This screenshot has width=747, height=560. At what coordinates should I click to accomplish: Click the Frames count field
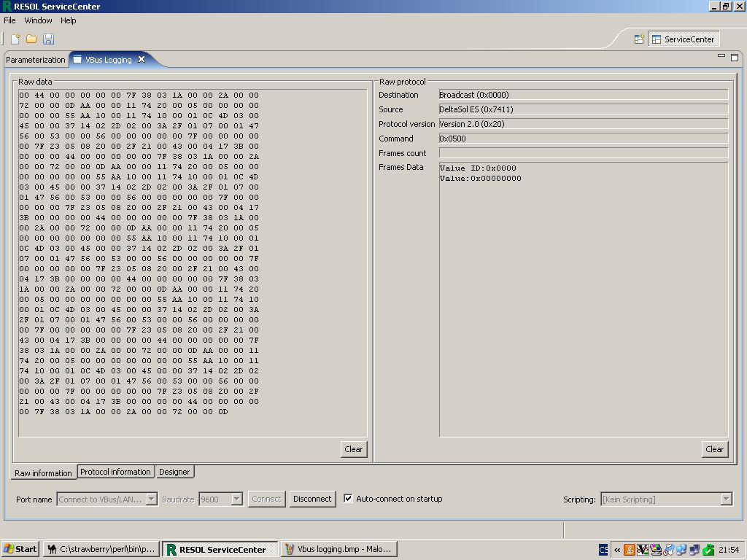point(583,153)
